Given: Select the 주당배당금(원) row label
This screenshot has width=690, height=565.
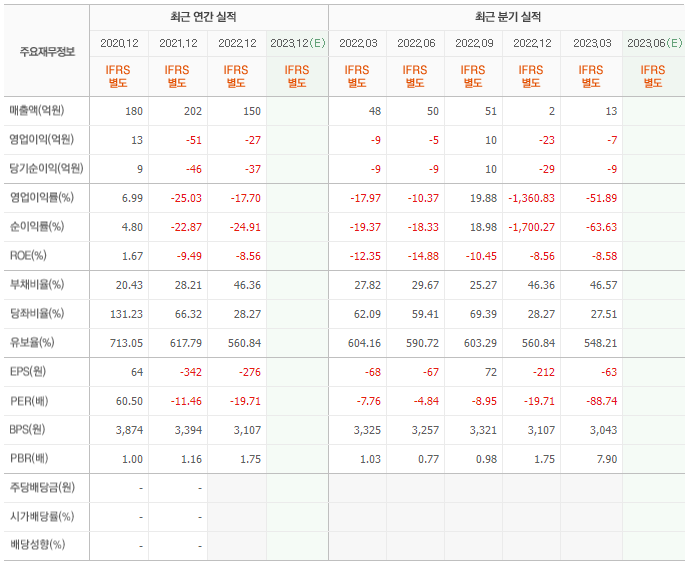Looking at the screenshot, I should click(x=43, y=488).
